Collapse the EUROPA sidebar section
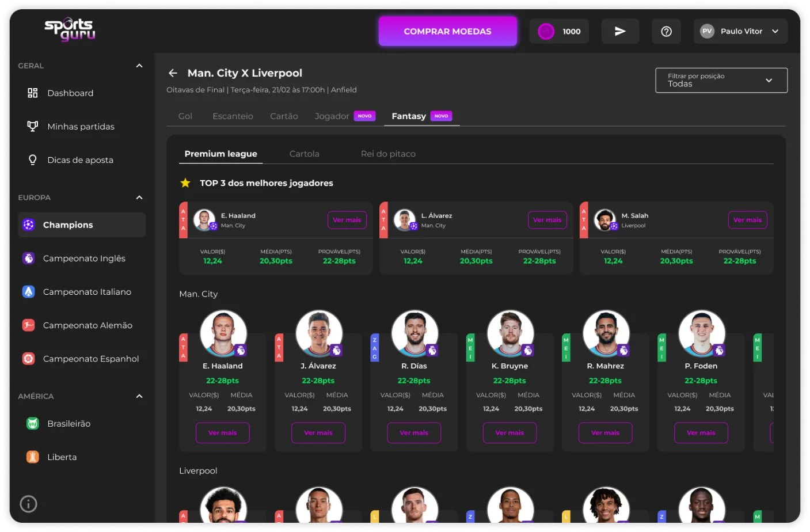This screenshot has height=532, width=810. [139, 197]
